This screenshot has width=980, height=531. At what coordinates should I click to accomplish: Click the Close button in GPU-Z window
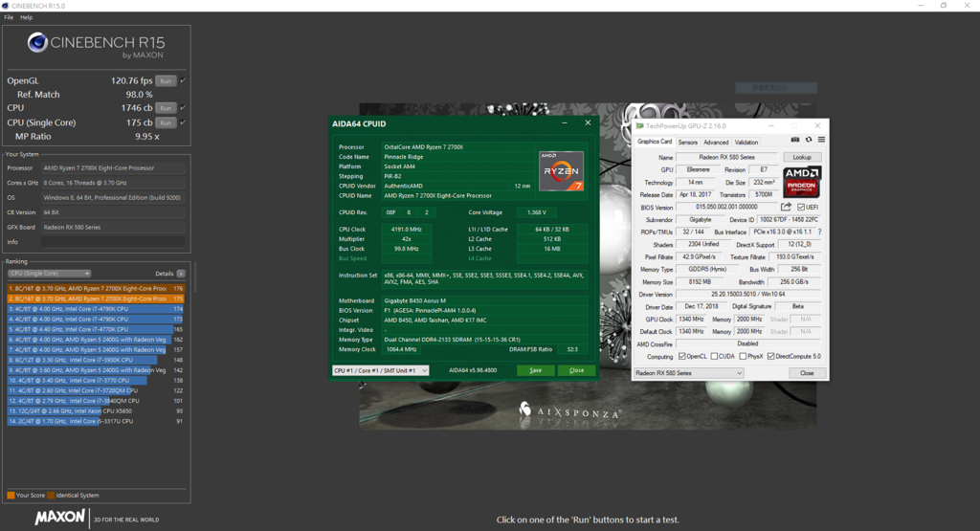pyautogui.click(x=807, y=373)
